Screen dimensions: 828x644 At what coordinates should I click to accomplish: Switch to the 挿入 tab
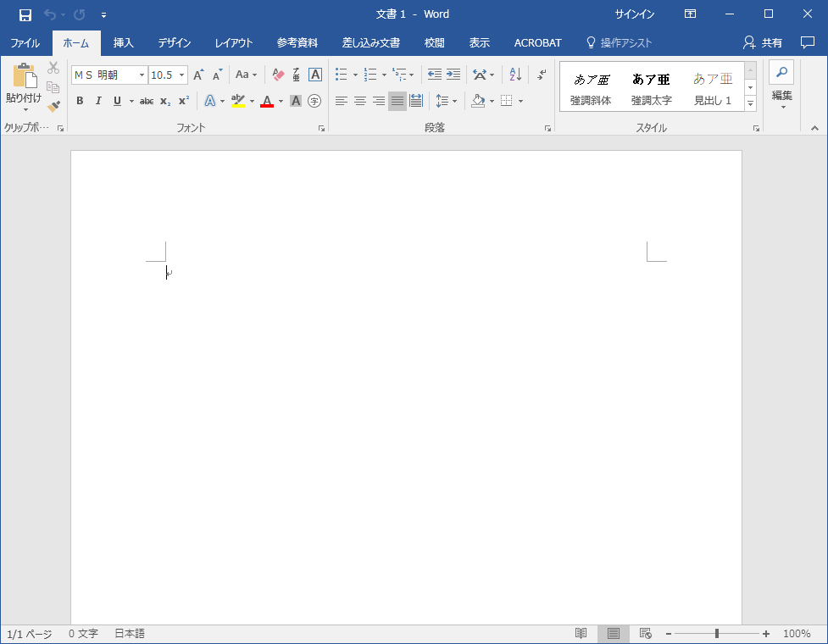click(123, 42)
